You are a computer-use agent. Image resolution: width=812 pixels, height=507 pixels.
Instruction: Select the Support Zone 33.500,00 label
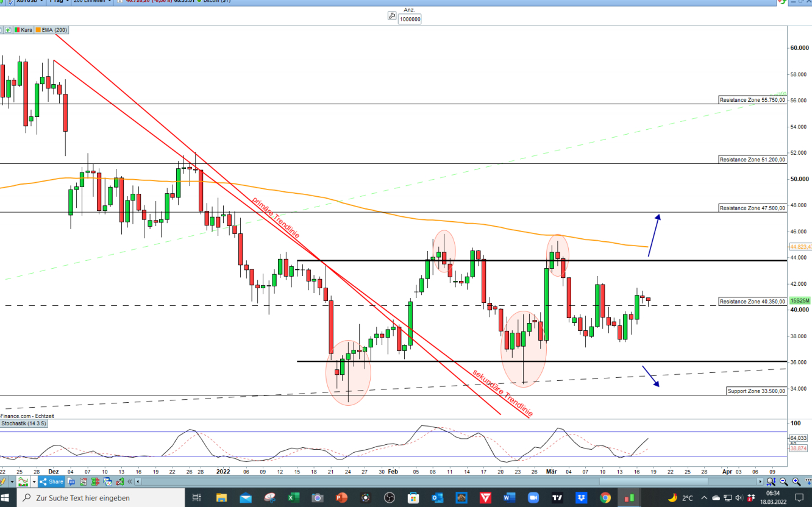coord(756,391)
